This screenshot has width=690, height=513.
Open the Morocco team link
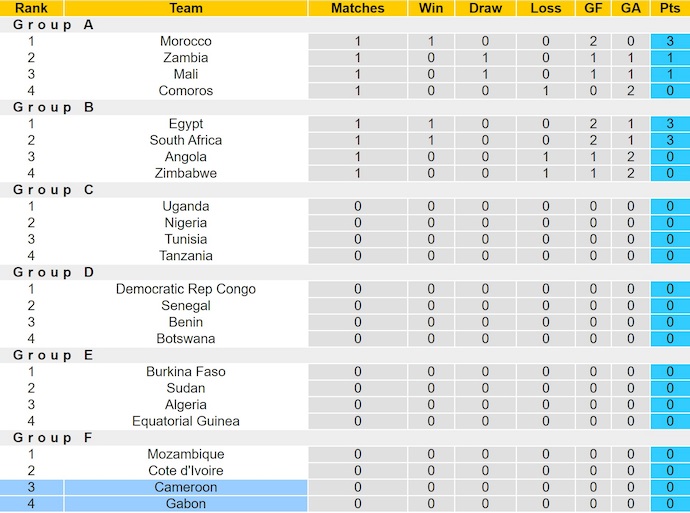[186, 41]
